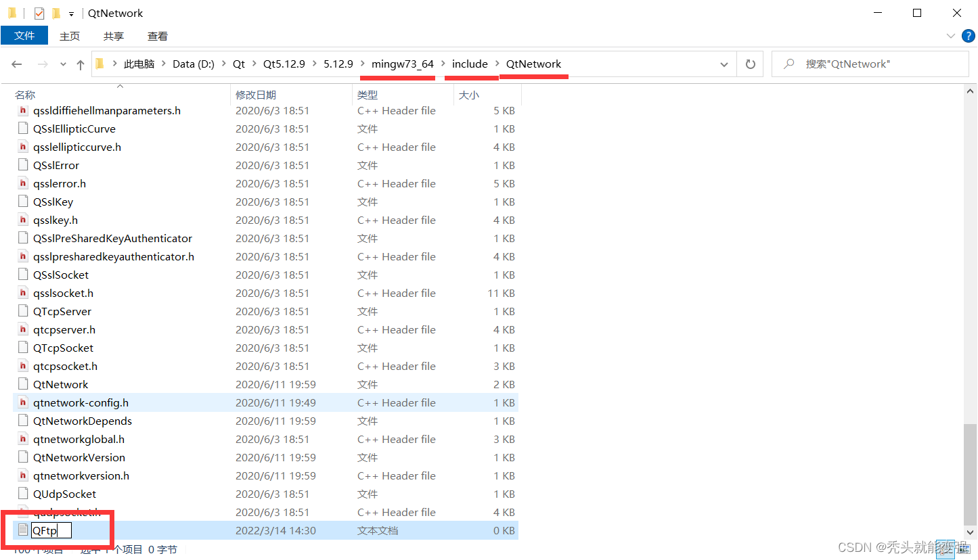Select Data (D:) in the address path
This screenshot has height=560, width=978.
tap(194, 64)
